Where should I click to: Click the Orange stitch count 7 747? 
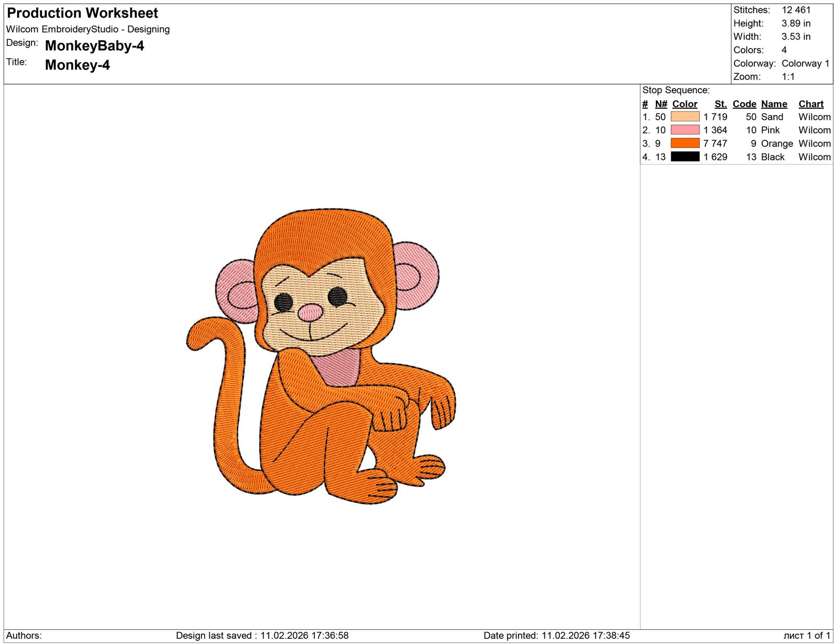[715, 143]
